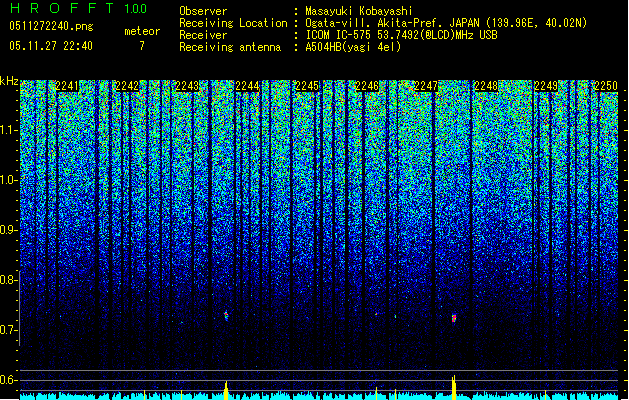Click the meteor count label
This screenshot has width=629, height=400.
click(142, 31)
